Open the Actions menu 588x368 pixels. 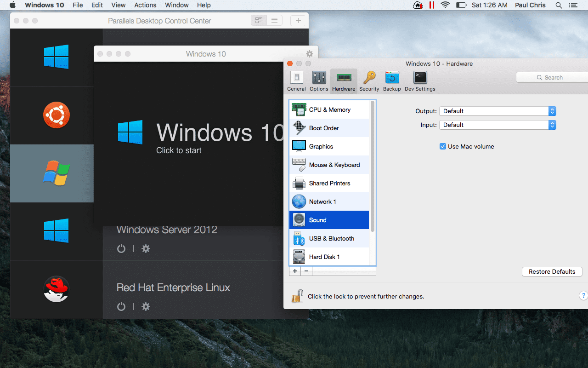click(145, 5)
